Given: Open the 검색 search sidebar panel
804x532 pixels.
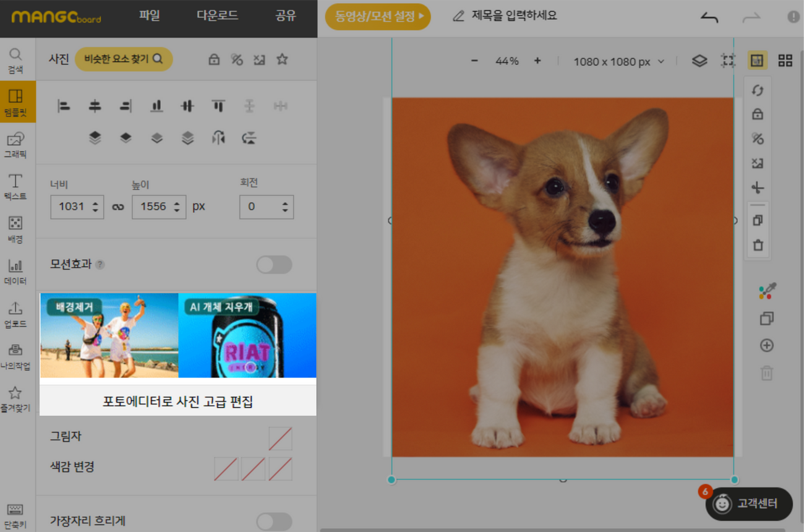Looking at the screenshot, I should coord(15,61).
